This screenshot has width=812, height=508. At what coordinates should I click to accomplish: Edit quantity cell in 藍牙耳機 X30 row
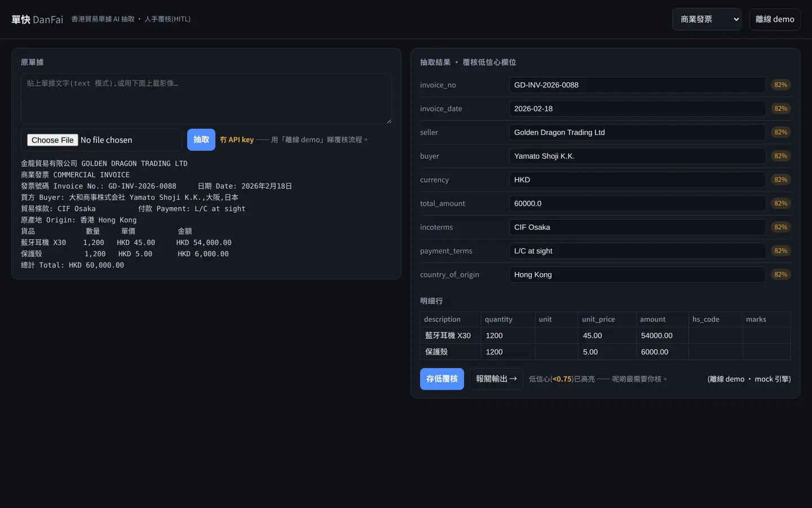pos(508,335)
